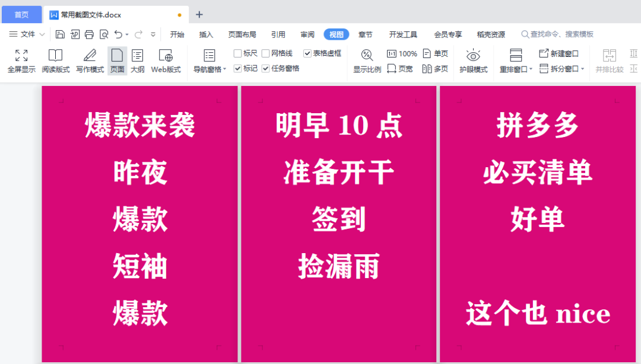
Task: Set zoom to 100%
Action: click(402, 53)
